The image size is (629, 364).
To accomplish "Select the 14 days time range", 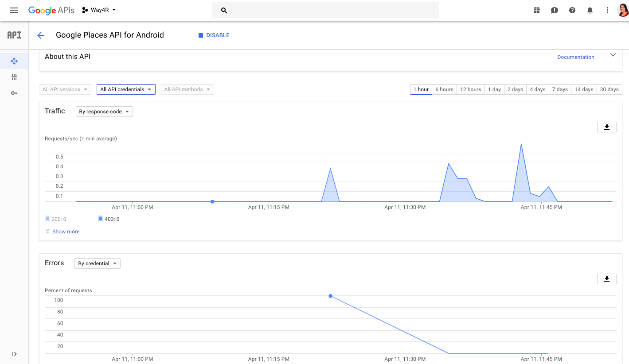I will [x=584, y=89].
